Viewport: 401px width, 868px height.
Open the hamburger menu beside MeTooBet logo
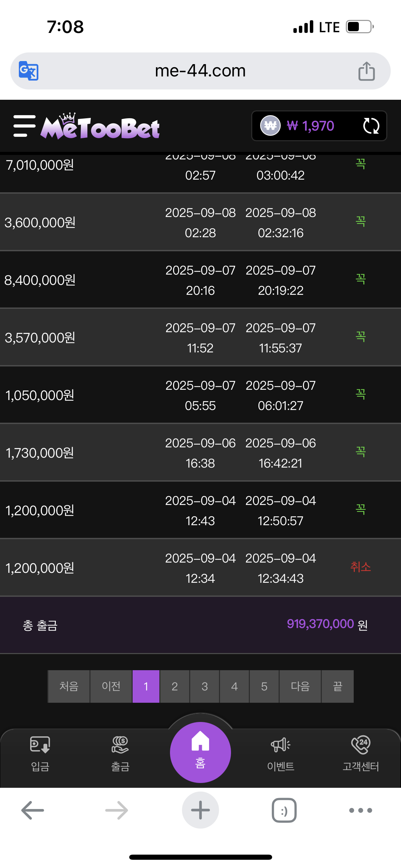(x=24, y=126)
